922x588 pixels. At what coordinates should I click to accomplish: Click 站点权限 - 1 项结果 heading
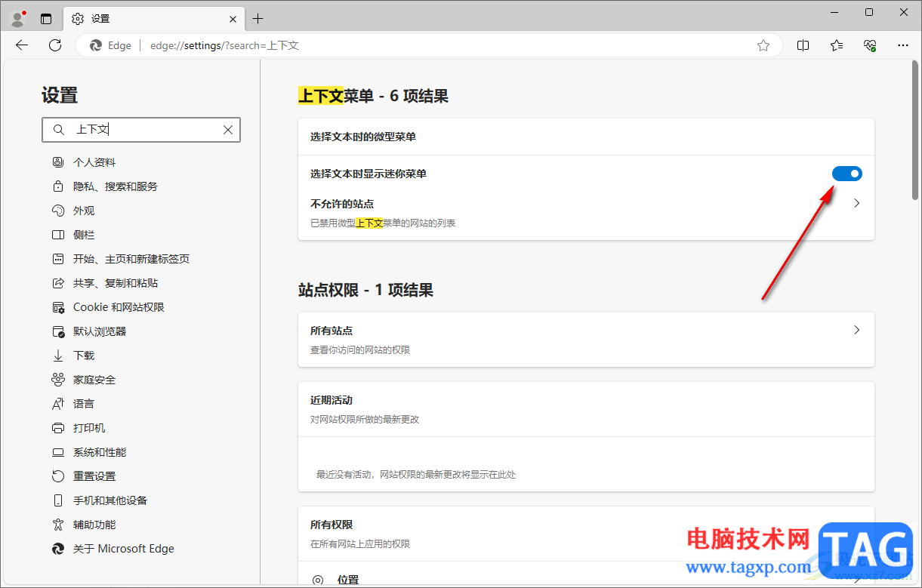point(365,290)
